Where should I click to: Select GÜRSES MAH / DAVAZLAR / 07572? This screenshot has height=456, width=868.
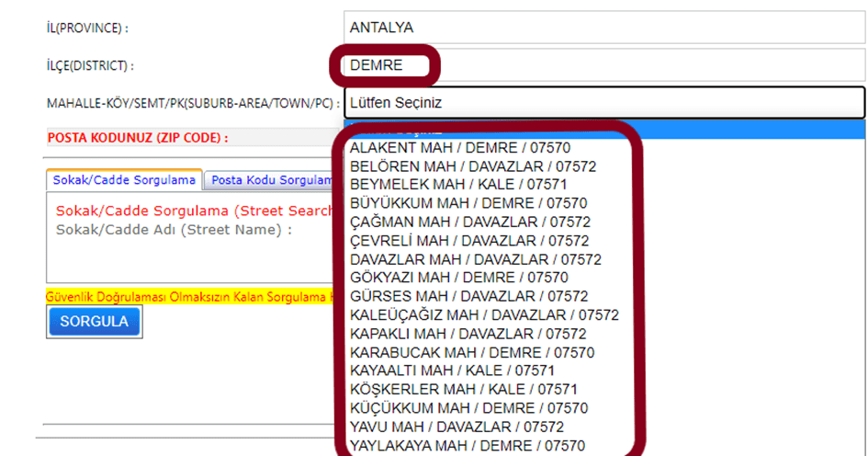(468, 296)
